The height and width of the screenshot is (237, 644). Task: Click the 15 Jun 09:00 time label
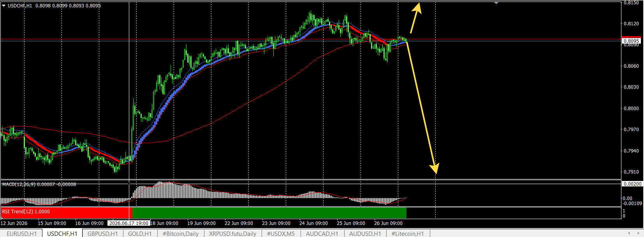tap(52, 223)
